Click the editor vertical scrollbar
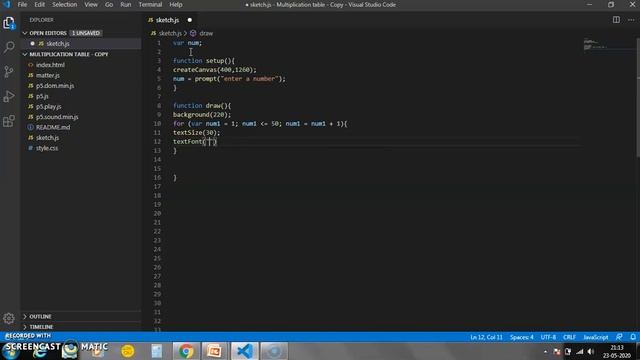The image size is (640, 360). [x=638, y=98]
